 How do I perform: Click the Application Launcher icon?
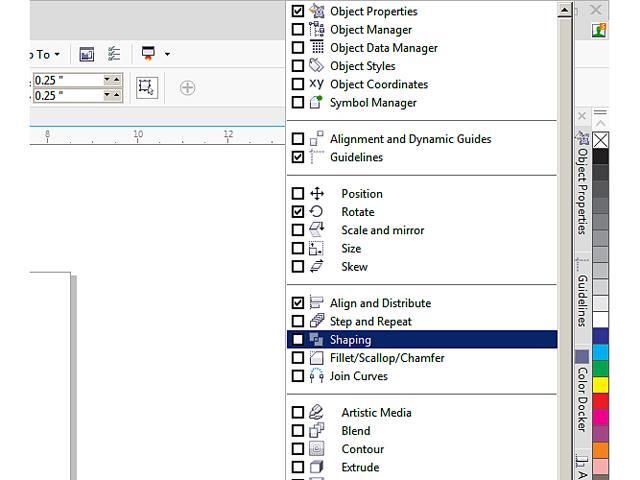(x=149, y=54)
